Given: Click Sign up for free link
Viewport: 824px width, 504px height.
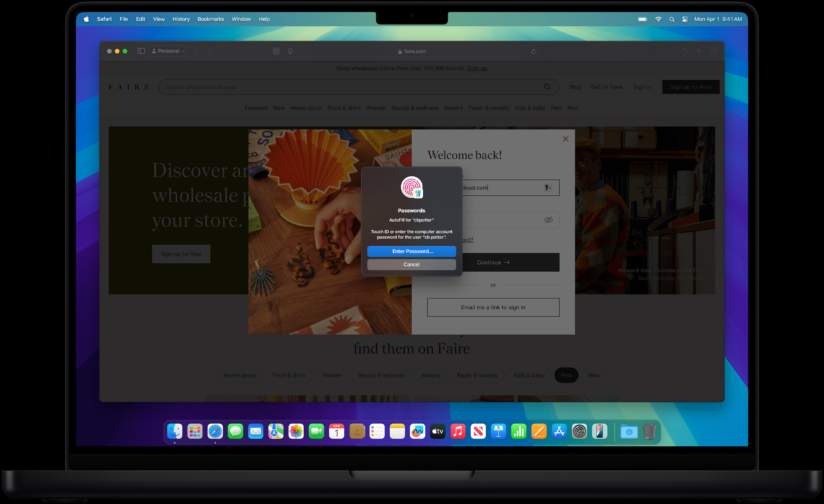Looking at the screenshot, I should click(x=181, y=254).
